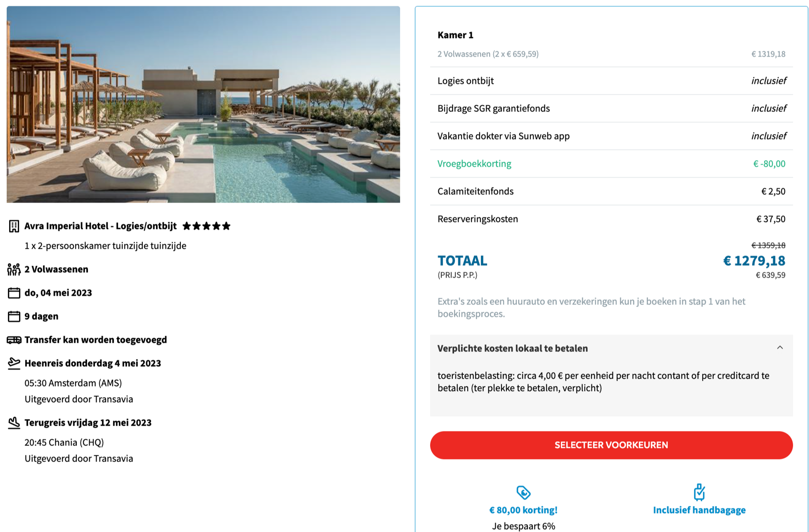Click the Avra Imperial Hotel title
809x532 pixels.
pos(100,226)
